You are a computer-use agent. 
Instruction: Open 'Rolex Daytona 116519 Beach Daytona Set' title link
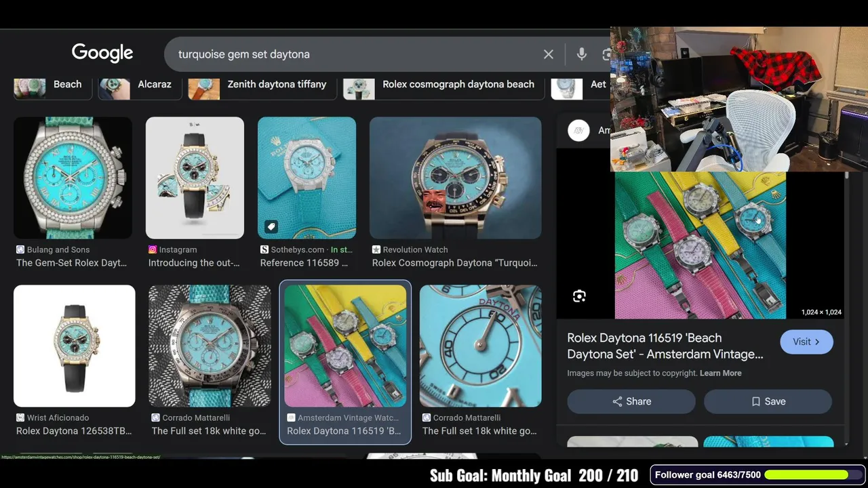click(665, 346)
